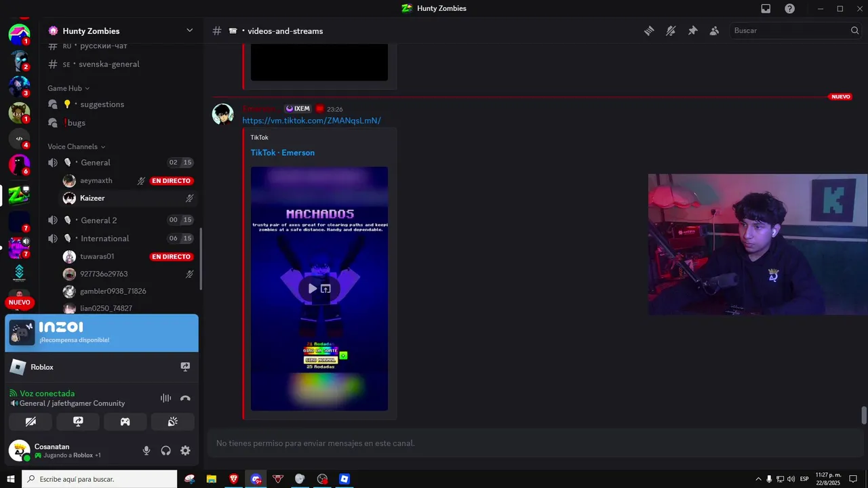The height and width of the screenshot is (488, 868).
Task: Focus the Buscar search field
Action: 797,30
